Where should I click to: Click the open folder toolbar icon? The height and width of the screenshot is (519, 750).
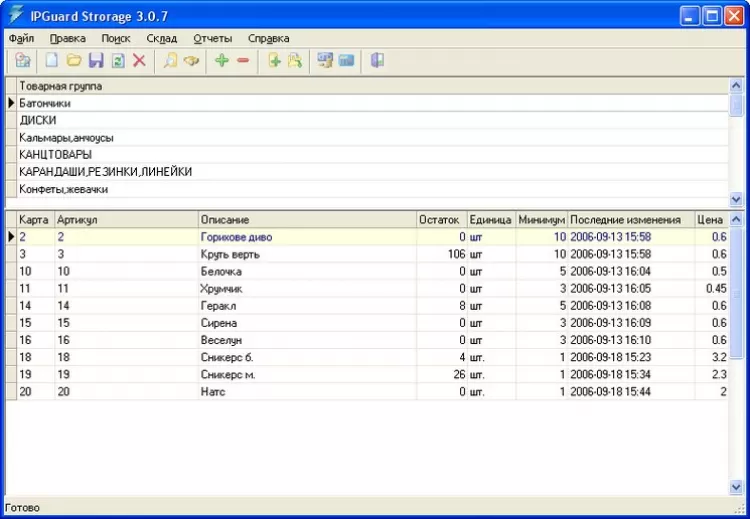74,61
